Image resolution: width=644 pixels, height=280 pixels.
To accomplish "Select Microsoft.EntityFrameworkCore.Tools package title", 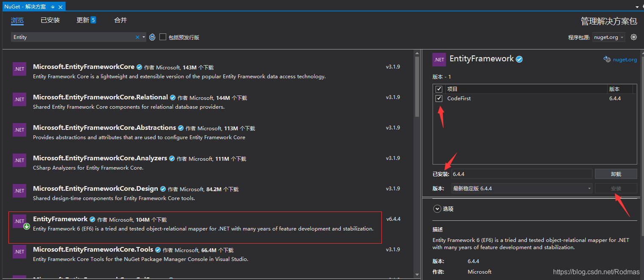I will 93,250.
